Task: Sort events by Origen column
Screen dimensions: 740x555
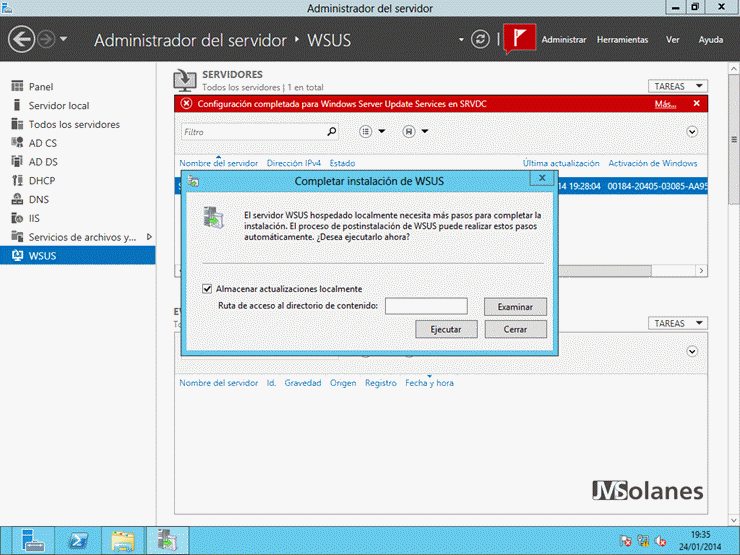Action: coord(343,383)
